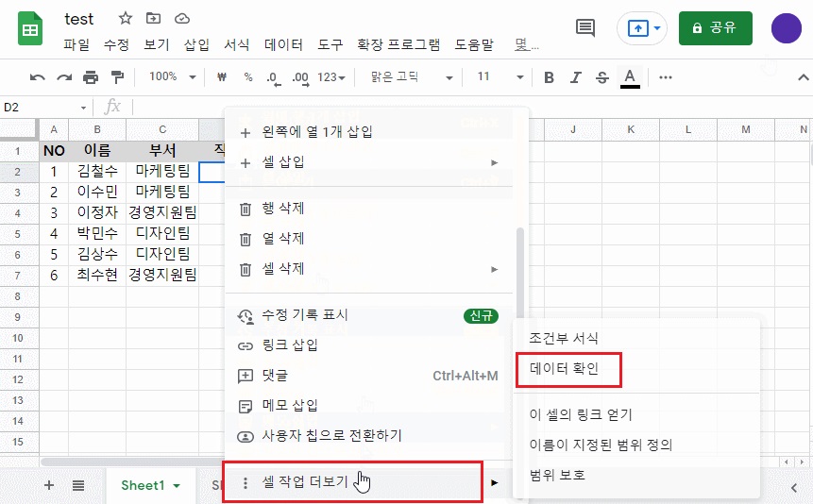Click cell containing 김철수
813x504 pixels.
tap(97, 171)
